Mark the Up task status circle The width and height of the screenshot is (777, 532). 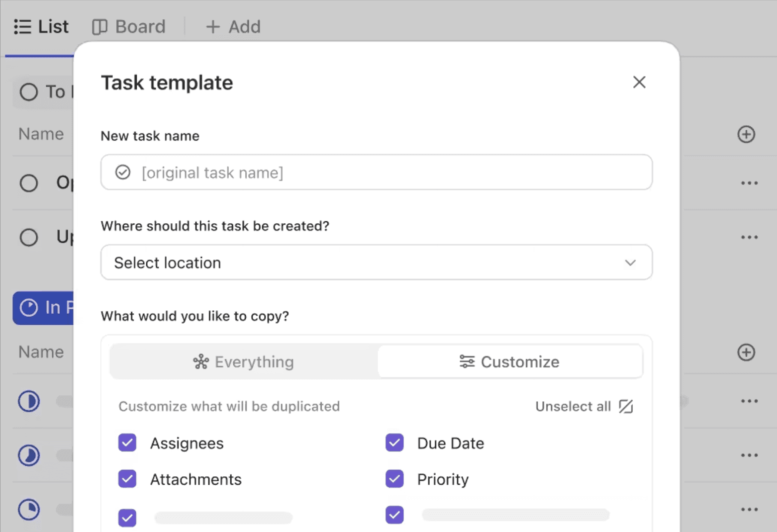click(29, 237)
